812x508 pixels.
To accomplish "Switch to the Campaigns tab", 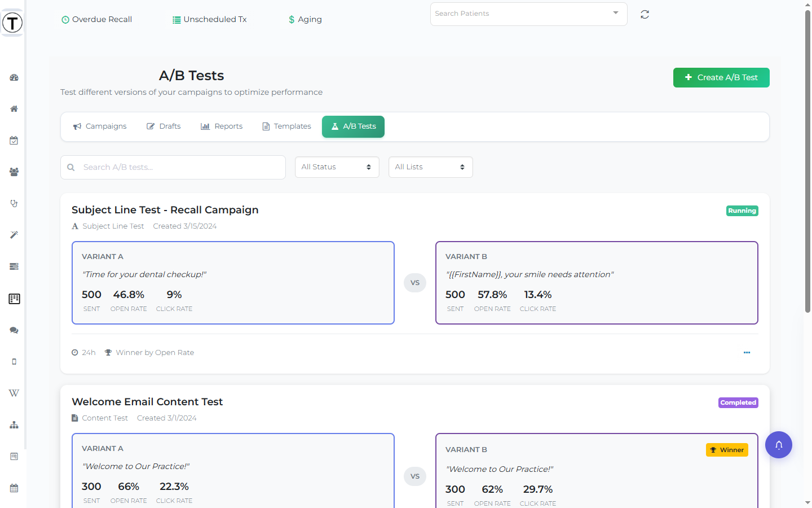I will 100,126.
